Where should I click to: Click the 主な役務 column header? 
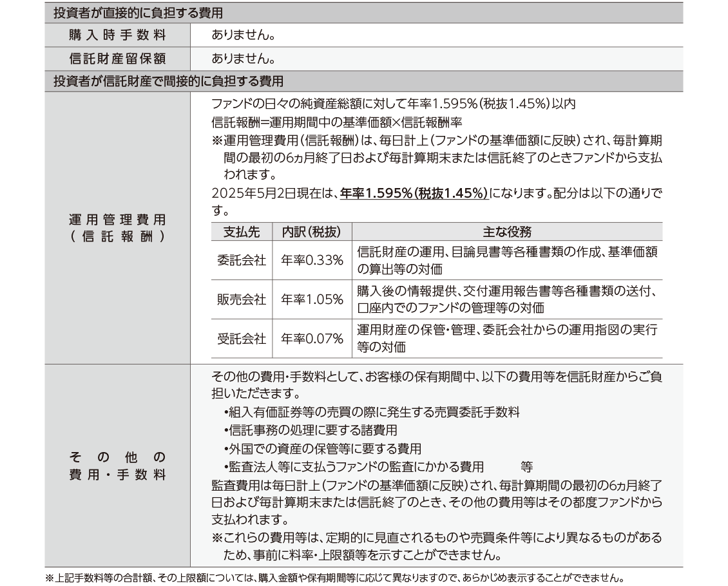pos(506,232)
